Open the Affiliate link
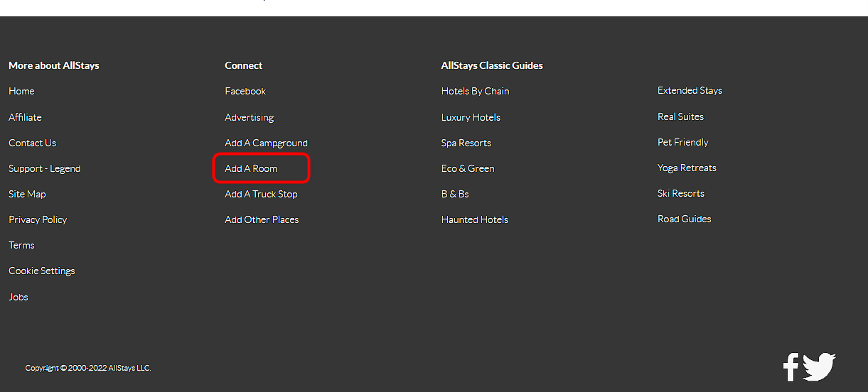 click(x=25, y=117)
